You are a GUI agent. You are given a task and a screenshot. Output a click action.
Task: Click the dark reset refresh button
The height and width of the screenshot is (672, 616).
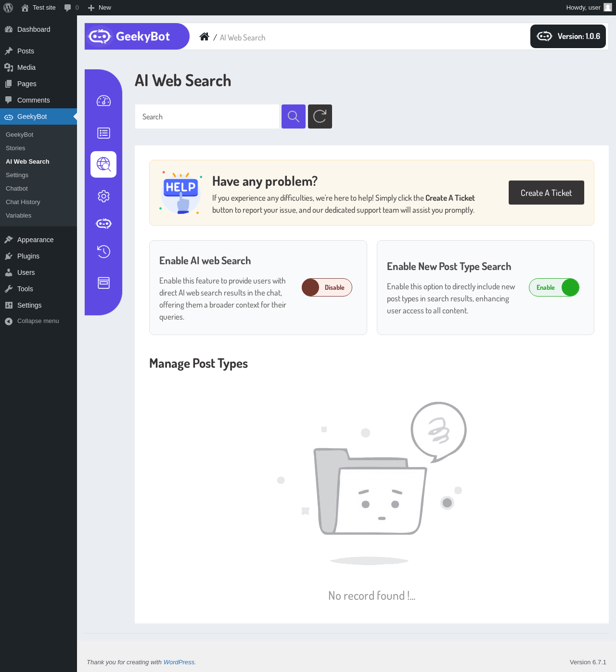(320, 116)
